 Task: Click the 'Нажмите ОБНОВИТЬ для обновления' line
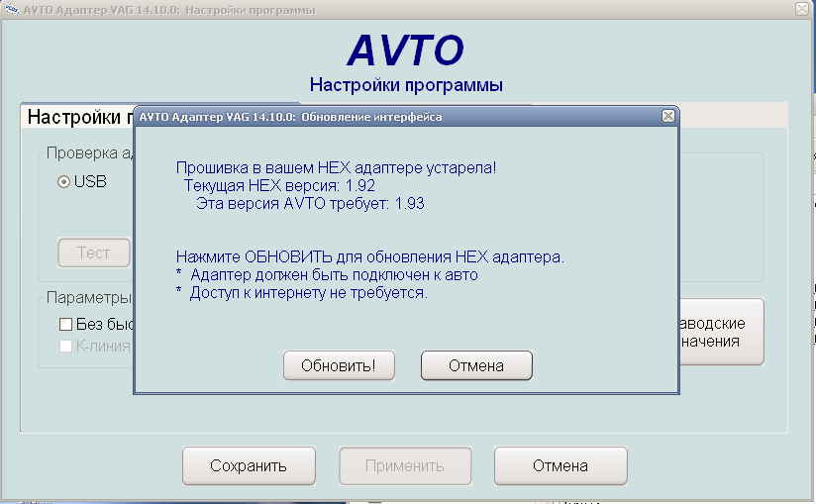(x=370, y=256)
